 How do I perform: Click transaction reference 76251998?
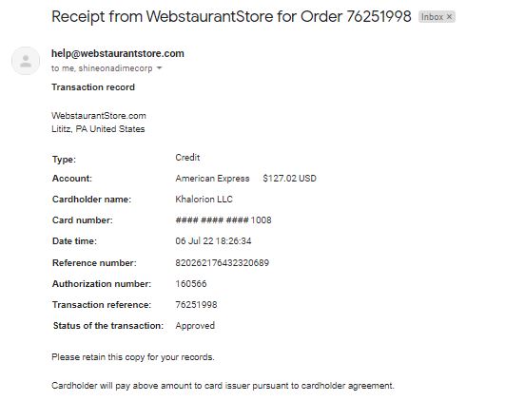pos(196,305)
